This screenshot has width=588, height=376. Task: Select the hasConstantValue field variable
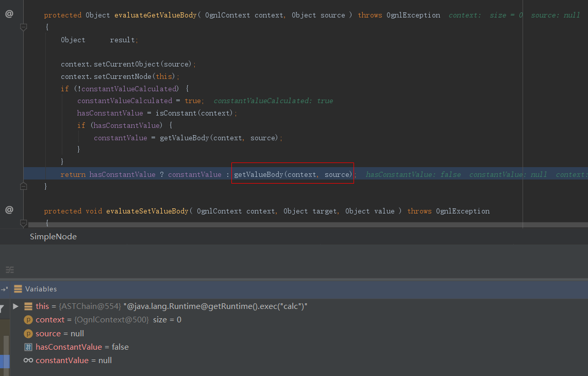77,347
